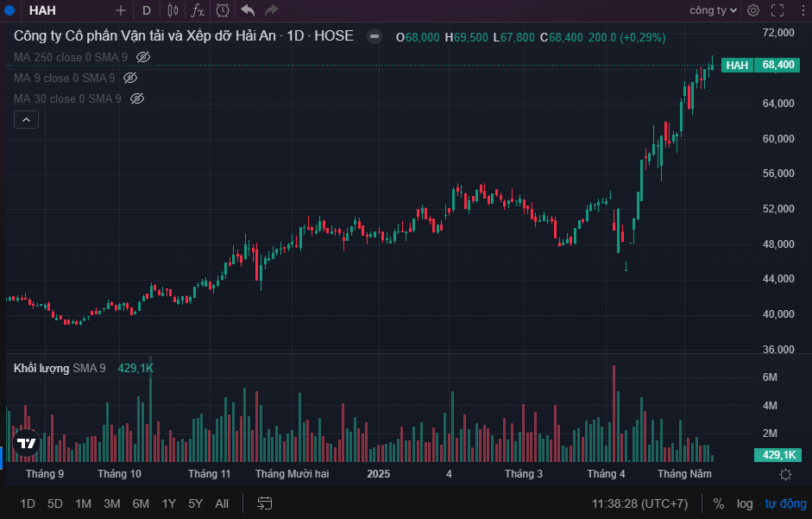The width and height of the screenshot is (812, 519).
Task: Open the go-to-date calendar icon
Action: point(265,503)
